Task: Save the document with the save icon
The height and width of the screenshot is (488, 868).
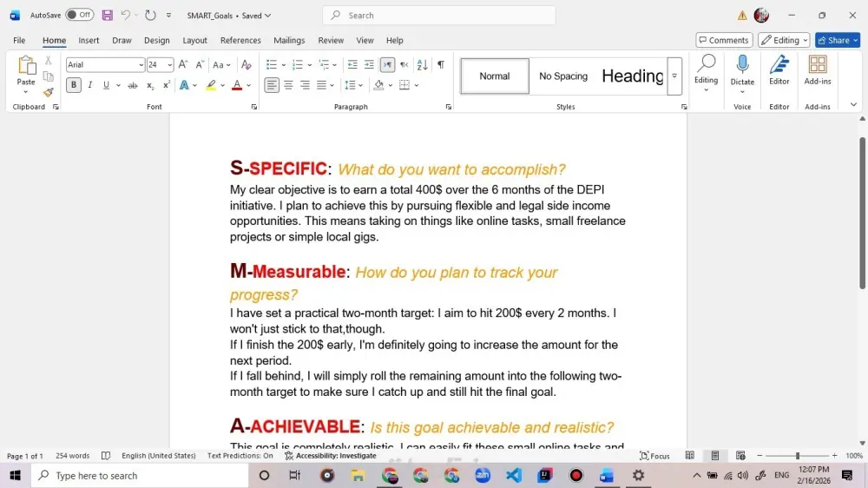Action: point(108,16)
